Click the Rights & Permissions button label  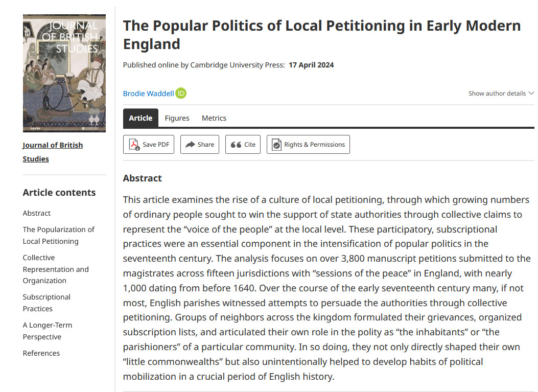pyautogui.click(x=314, y=145)
